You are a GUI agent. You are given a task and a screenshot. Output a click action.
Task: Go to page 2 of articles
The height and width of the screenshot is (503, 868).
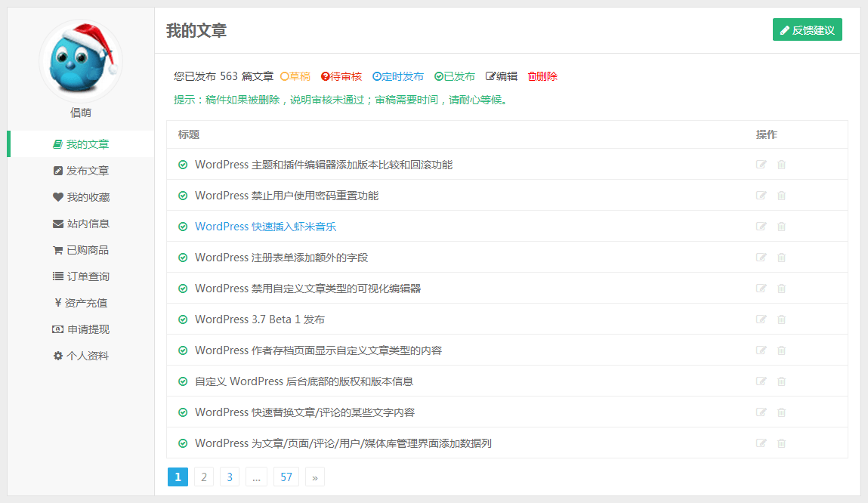[x=204, y=477]
